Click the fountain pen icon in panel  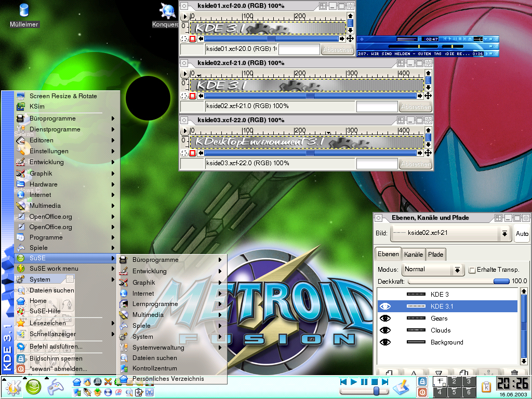pyautogui.click(x=87, y=392)
